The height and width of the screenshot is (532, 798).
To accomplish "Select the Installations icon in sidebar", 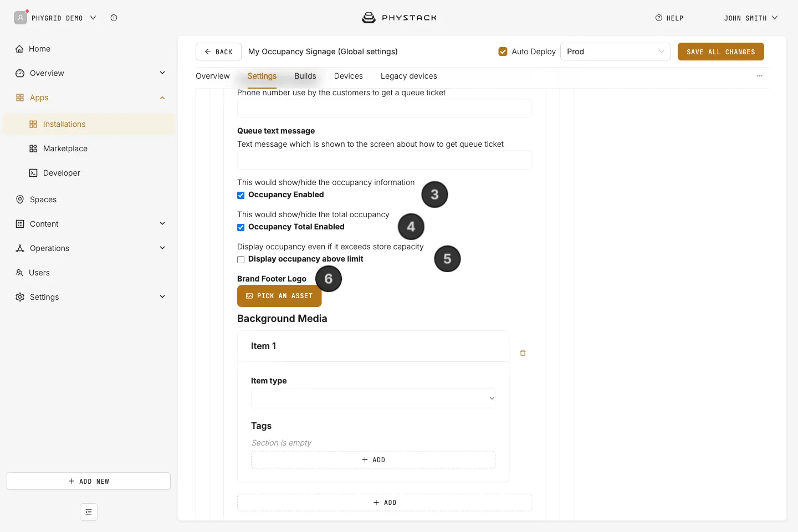I will tap(33, 124).
